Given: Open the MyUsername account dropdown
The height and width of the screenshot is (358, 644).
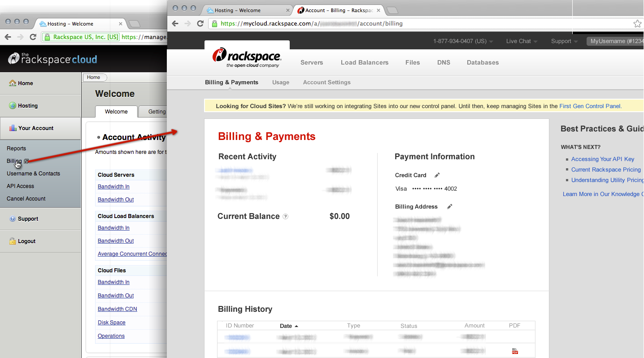Looking at the screenshot, I should (x=615, y=41).
